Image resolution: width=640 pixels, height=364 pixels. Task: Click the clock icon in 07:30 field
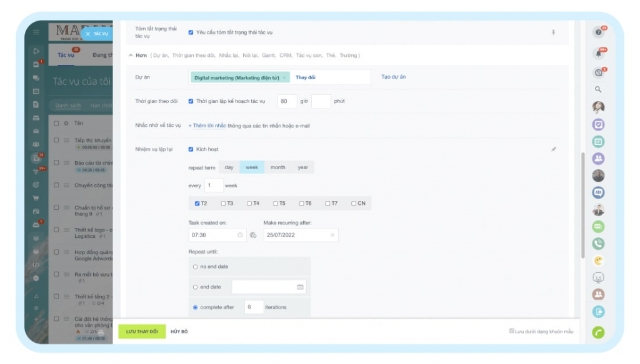pyautogui.click(x=240, y=235)
